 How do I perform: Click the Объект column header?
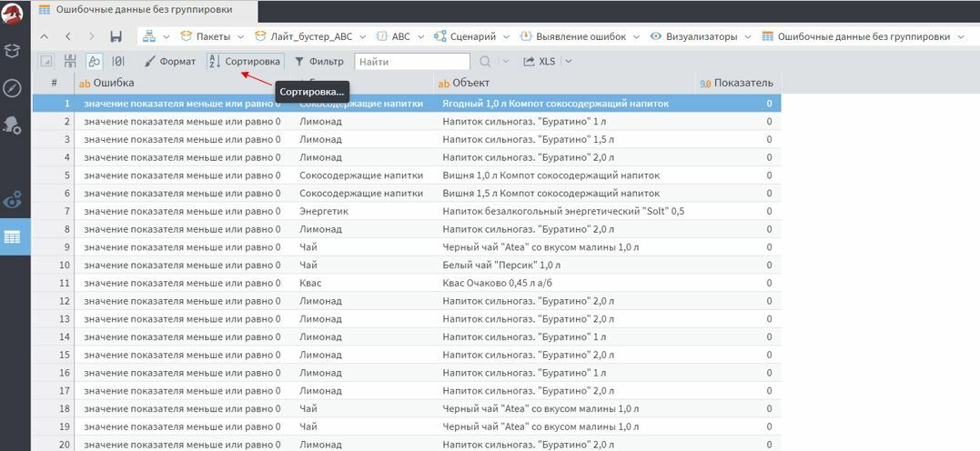point(564,83)
